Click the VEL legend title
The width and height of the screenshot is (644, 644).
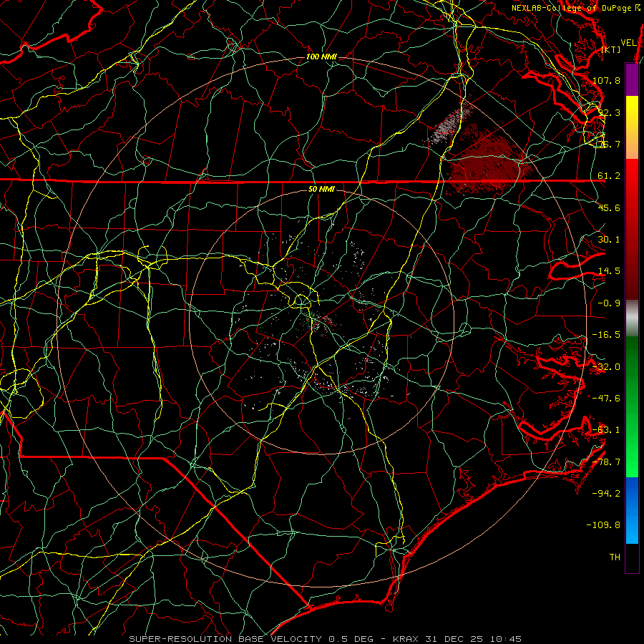628,43
